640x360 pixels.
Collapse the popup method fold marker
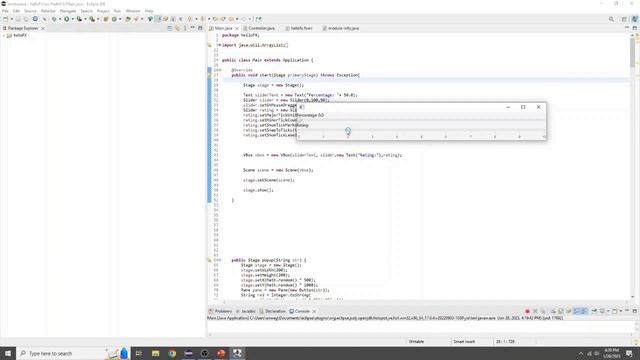point(220,260)
